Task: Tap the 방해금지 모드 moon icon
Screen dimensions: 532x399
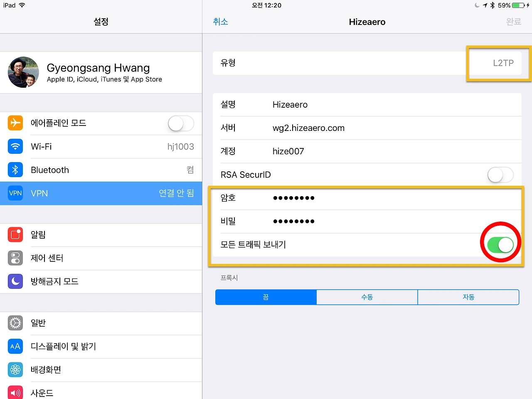Action: coord(15,281)
